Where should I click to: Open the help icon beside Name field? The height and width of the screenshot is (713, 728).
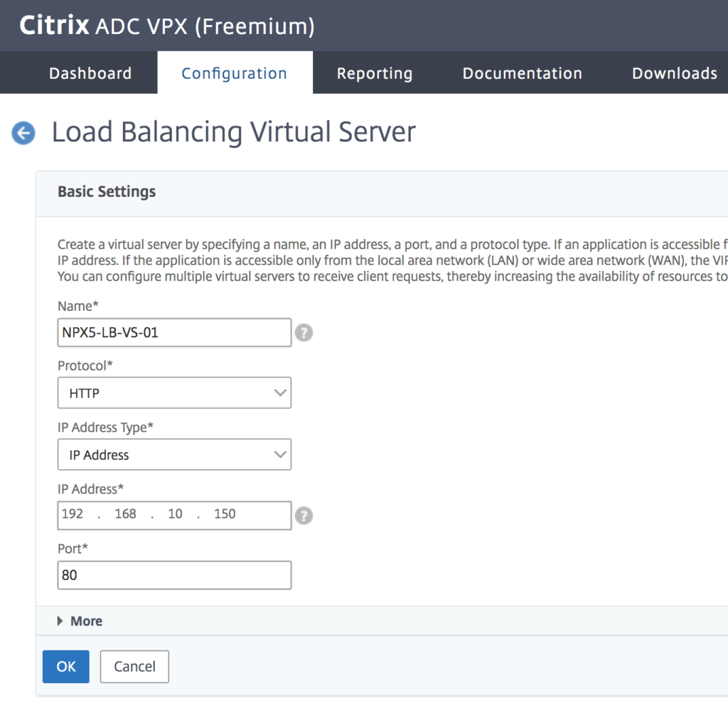pyautogui.click(x=304, y=332)
